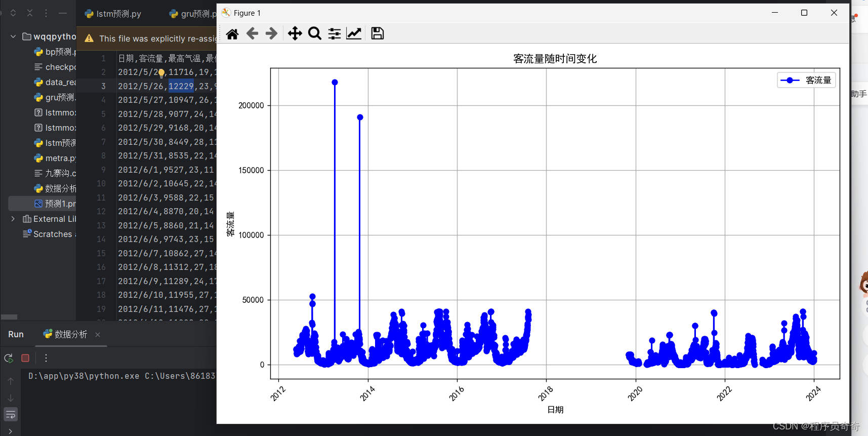The image size is (868, 436).
Task: Open 数据分析 script in project tree
Action: (x=55, y=188)
